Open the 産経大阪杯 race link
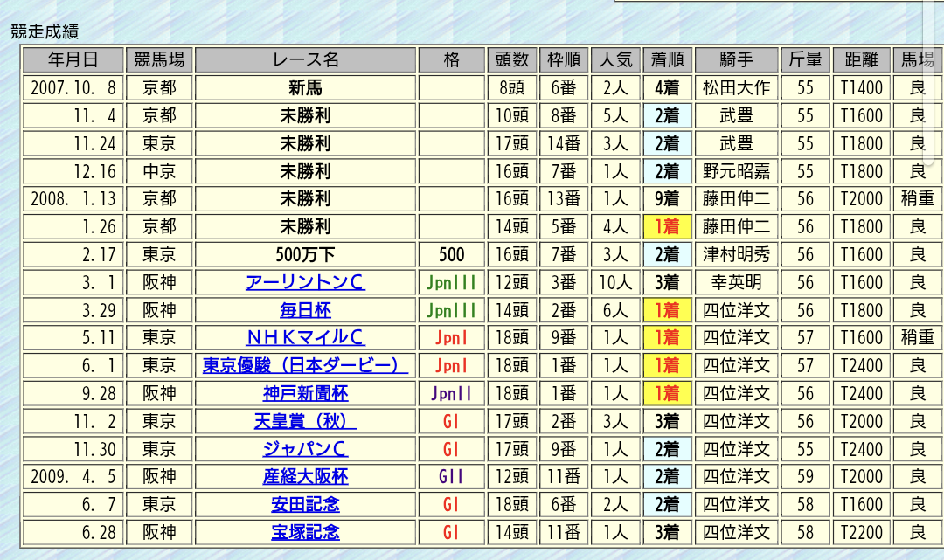Viewport: 944px width, 560px height. [305, 477]
